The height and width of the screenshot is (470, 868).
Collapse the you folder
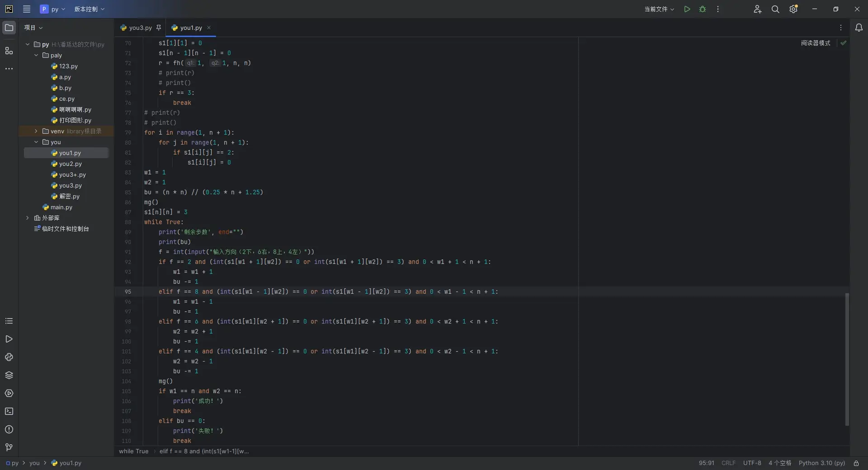[x=36, y=142]
